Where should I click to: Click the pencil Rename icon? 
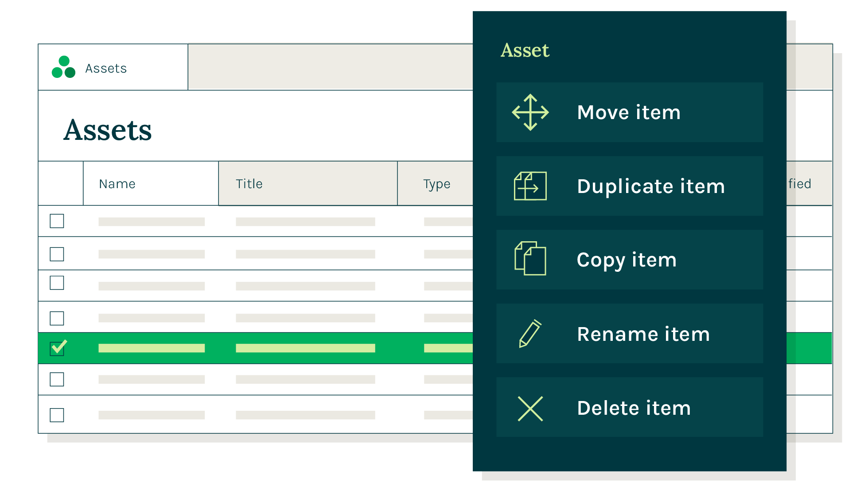click(530, 333)
